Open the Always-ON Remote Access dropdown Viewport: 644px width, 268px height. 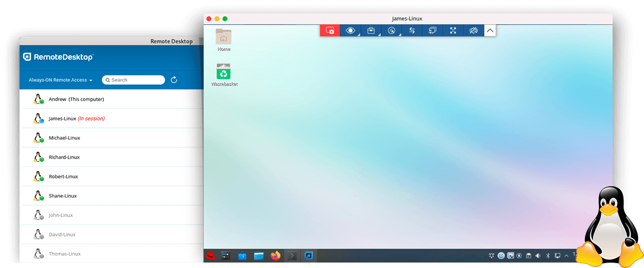(60, 80)
